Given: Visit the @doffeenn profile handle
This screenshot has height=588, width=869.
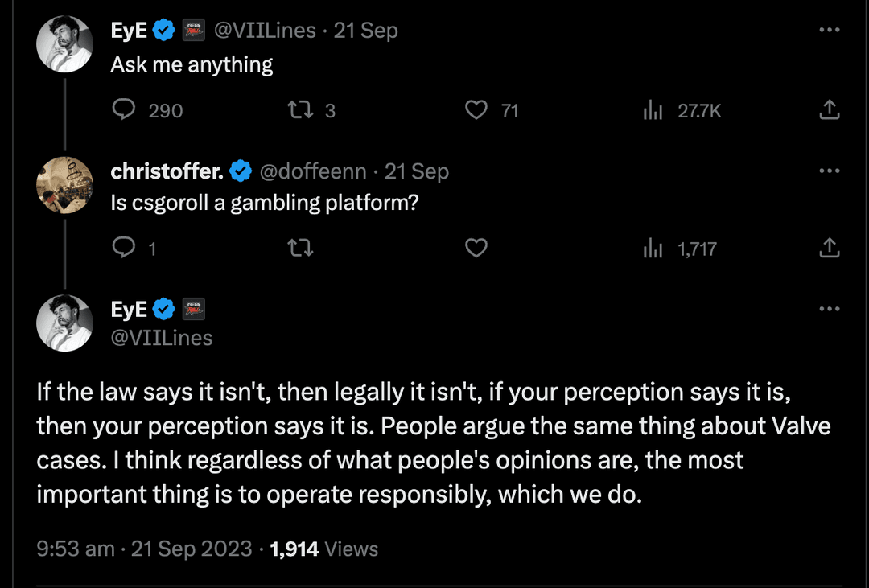Looking at the screenshot, I should [312, 171].
